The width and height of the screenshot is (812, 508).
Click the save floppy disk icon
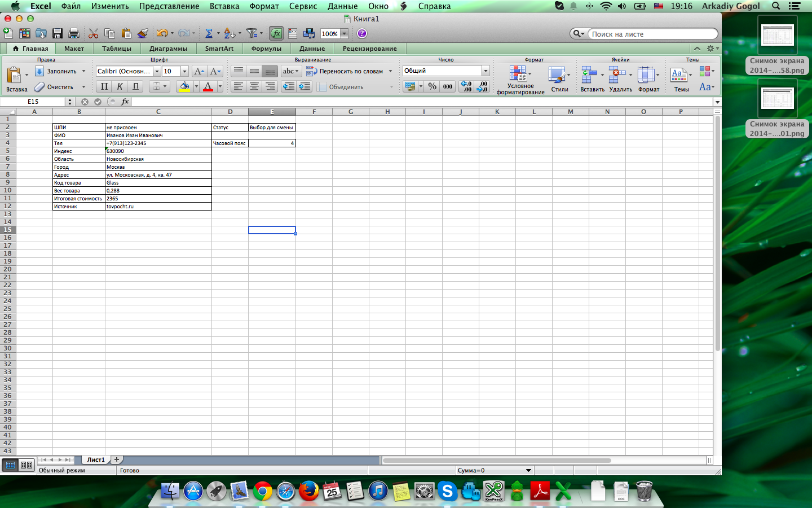tap(58, 33)
